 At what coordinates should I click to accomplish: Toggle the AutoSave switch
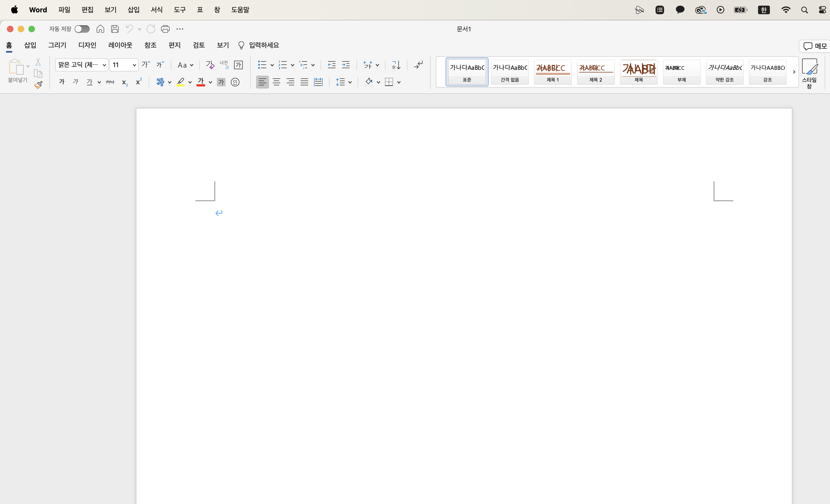coord(82,29)
